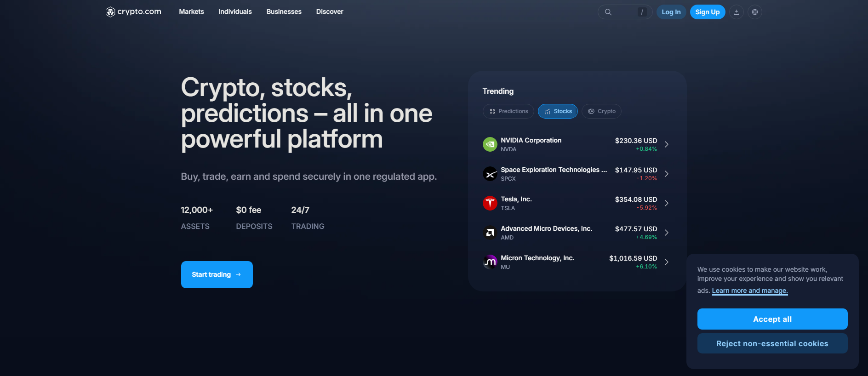
Task: Click the Tesla, Inc. name
Action: click(x=516, y=199)
